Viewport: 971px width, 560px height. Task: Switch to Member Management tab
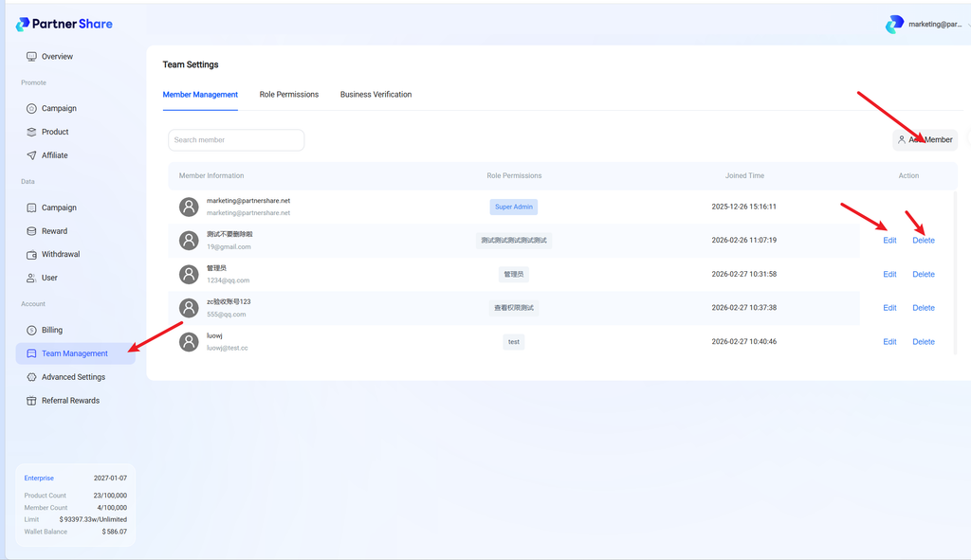[x=200, y=95]
